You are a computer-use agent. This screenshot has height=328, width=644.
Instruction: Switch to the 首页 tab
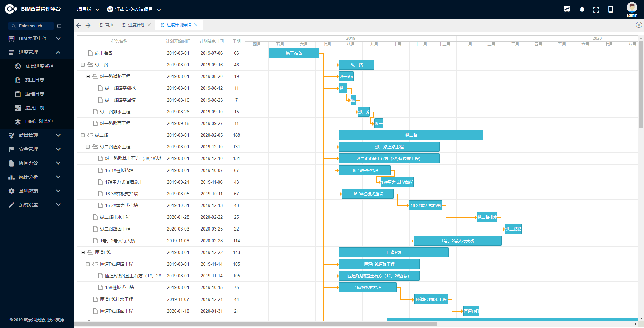coord(106,25)
